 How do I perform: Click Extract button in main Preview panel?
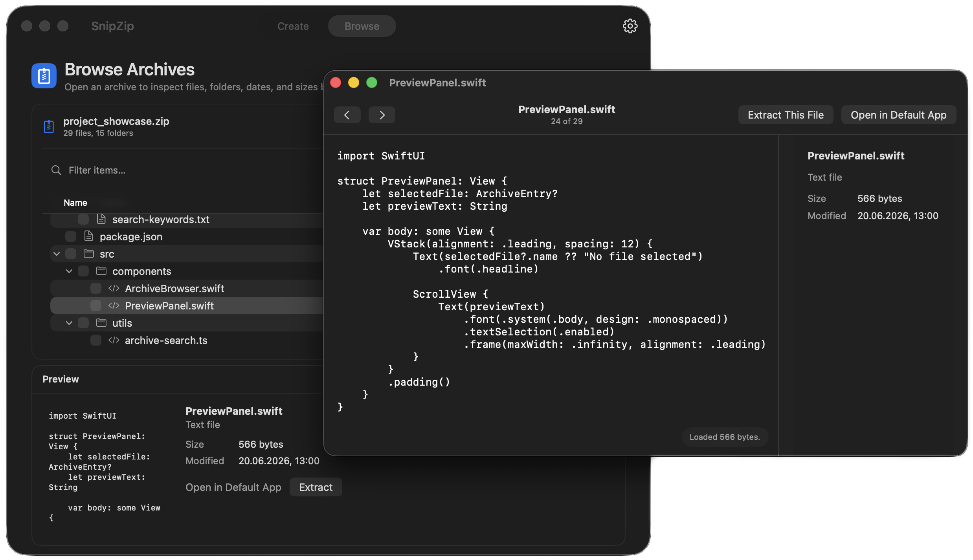click(316, 487)
